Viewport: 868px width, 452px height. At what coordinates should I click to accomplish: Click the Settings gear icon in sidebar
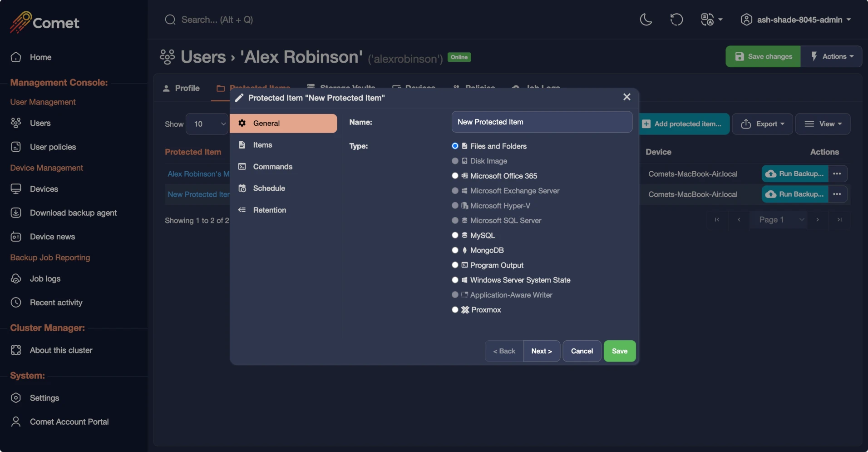(16, 398)
